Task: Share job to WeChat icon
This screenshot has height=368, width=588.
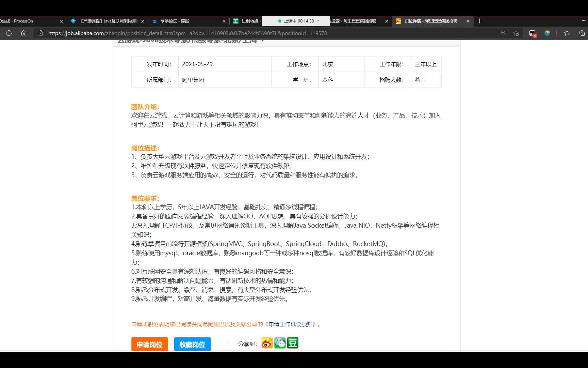Action: (x=280, y=343)
